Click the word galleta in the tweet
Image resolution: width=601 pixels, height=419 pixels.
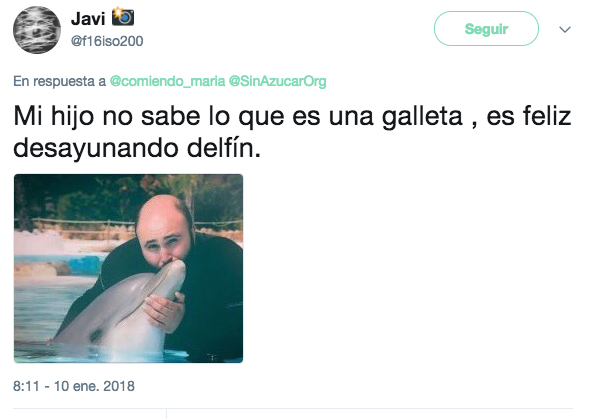click(x=422, y=117)
